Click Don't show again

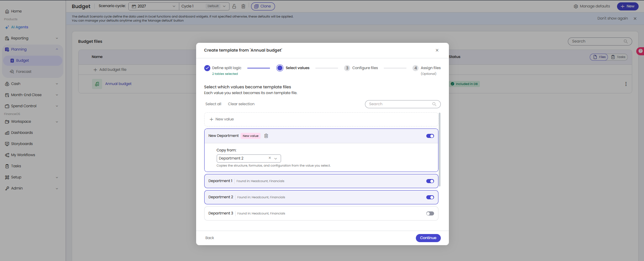point(612,19)
